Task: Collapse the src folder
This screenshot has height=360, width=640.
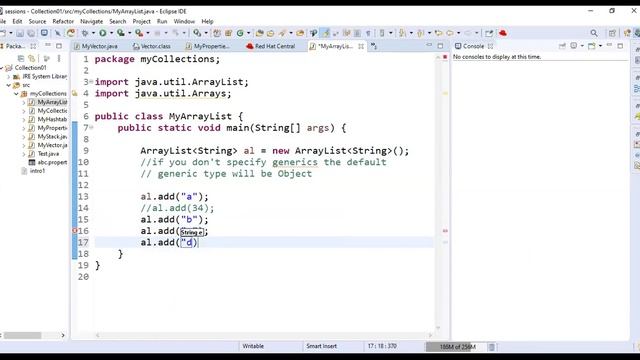Action: pyautogui.click(x=9, y=85)
